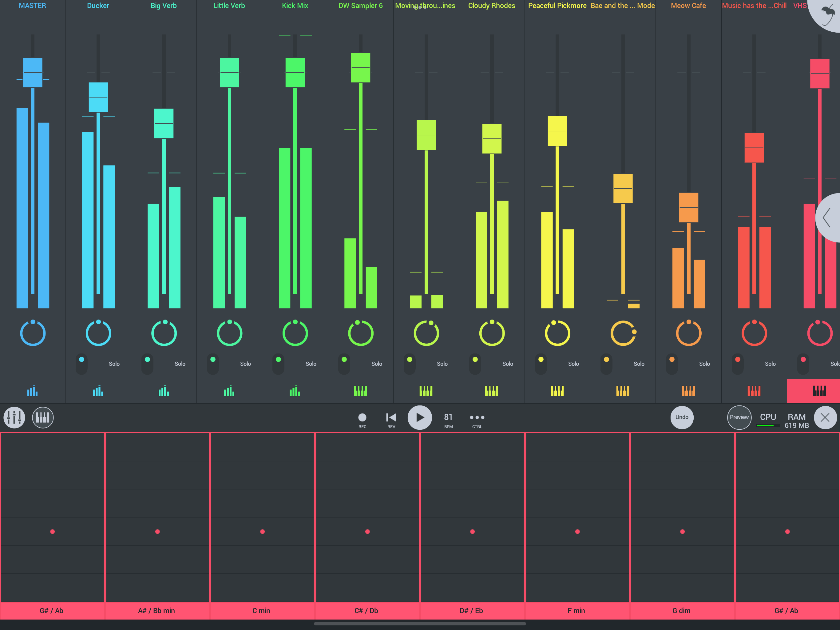The height and width of the screenshot is (630, 840).
Task: Click the FL Studio fruit logo
Action: [x=828, y=14]
